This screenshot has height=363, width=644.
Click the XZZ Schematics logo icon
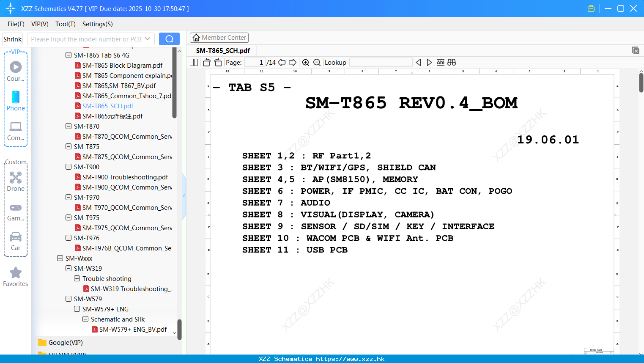(x=11, y=8)
